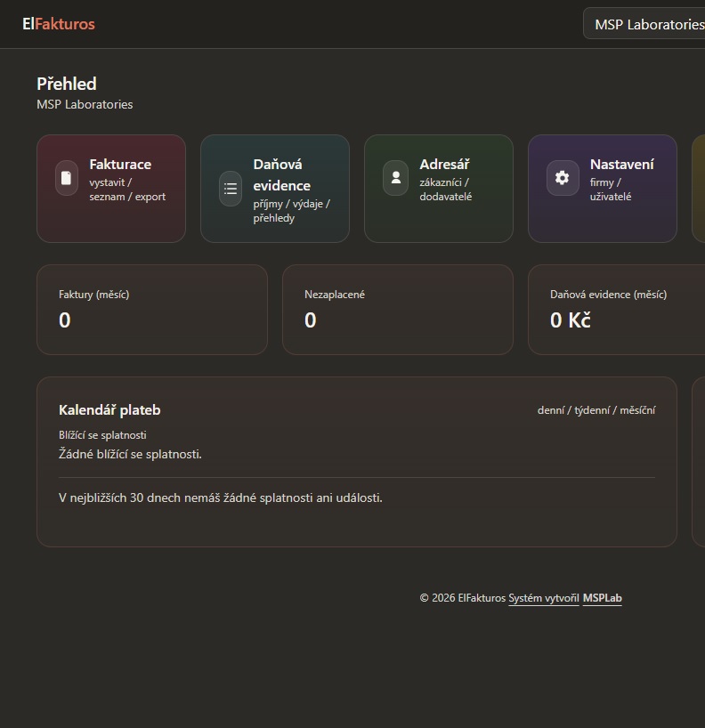Open the MSPLab footer link
Screen dimensions: 705x728
point(603,598)
